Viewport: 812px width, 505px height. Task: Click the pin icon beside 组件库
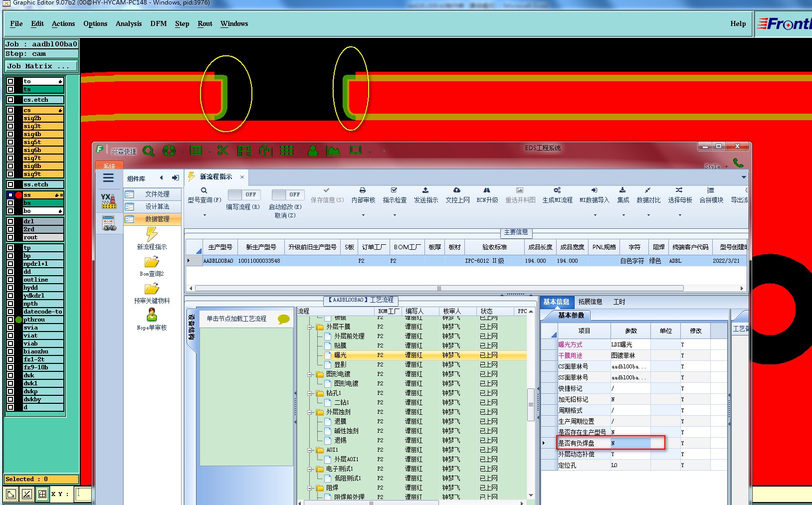176,178
